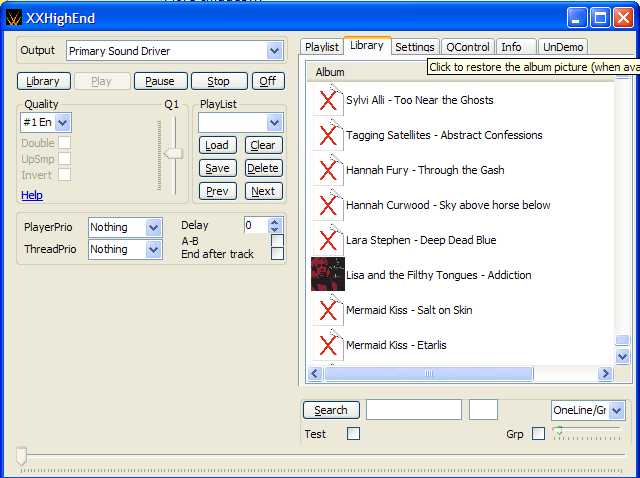Viewport: 640px width, 478px height.
Task: Enable End after track checkbox
Action: pyautogui.click(x=278, y=253)
